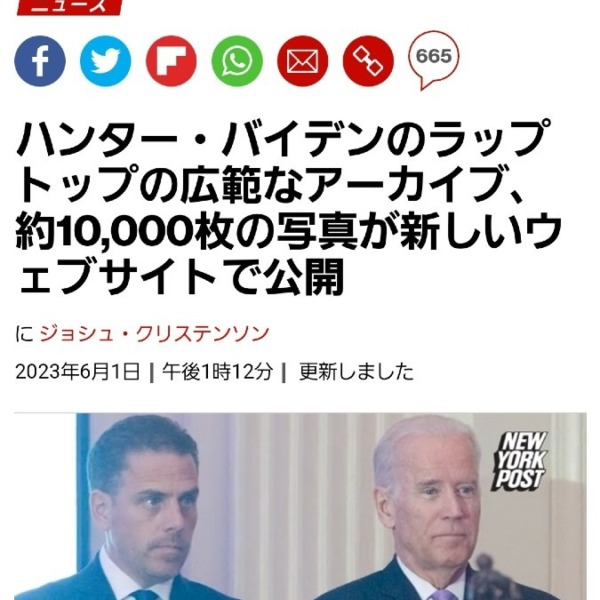Open the 665 comments bubble

(x=434, y=59)
